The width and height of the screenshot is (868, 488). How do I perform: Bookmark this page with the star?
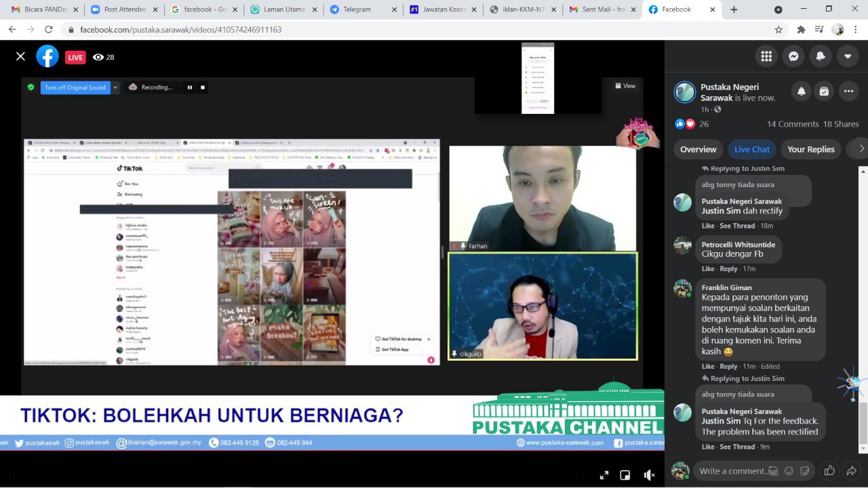coord(778,30)
